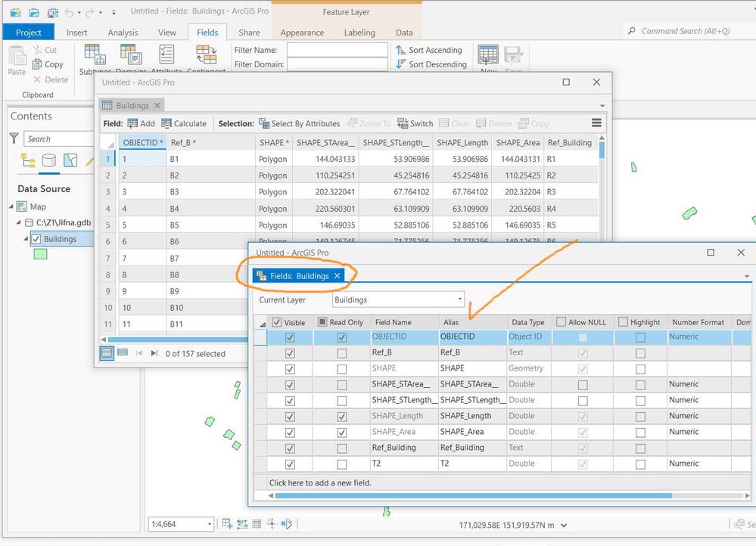Open the Current Layer Buildings dropdown
This screenshot has height=546, width=756.
[459, 299]
